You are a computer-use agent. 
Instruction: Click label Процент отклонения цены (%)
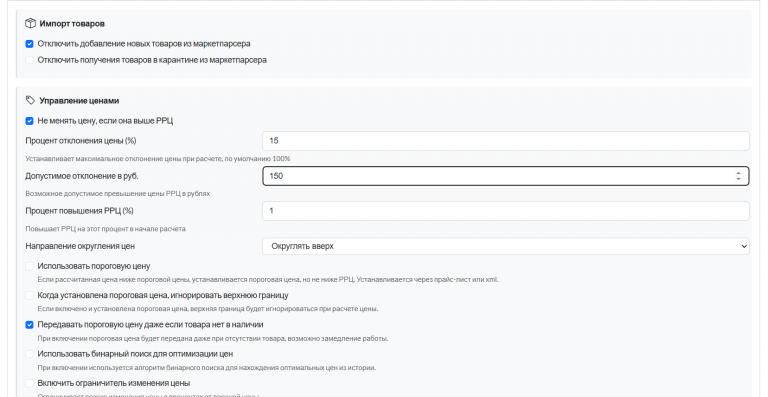[81, 140]
